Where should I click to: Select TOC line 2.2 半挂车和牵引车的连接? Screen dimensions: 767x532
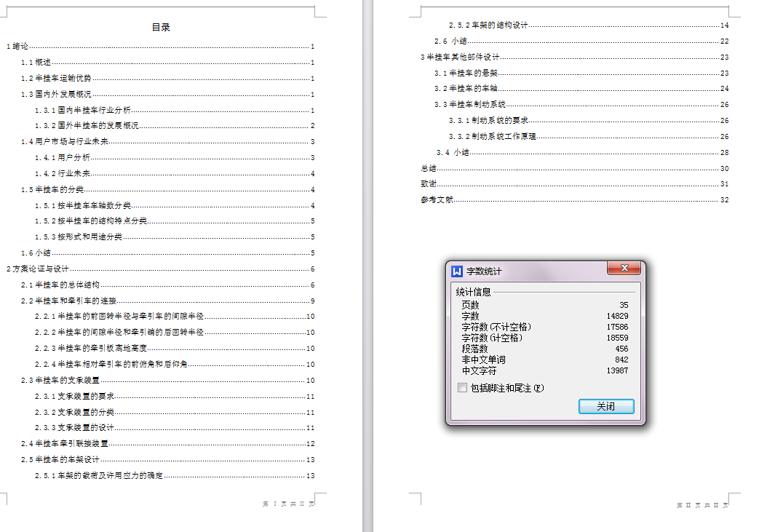point(167,301)
